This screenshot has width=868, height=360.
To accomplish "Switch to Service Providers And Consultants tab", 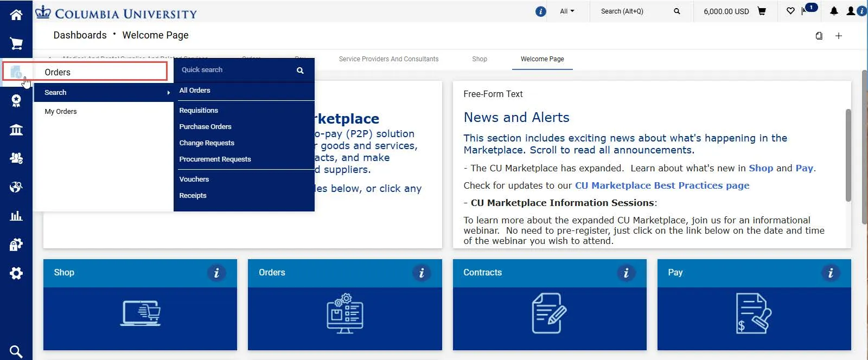I will coord(388,59).
